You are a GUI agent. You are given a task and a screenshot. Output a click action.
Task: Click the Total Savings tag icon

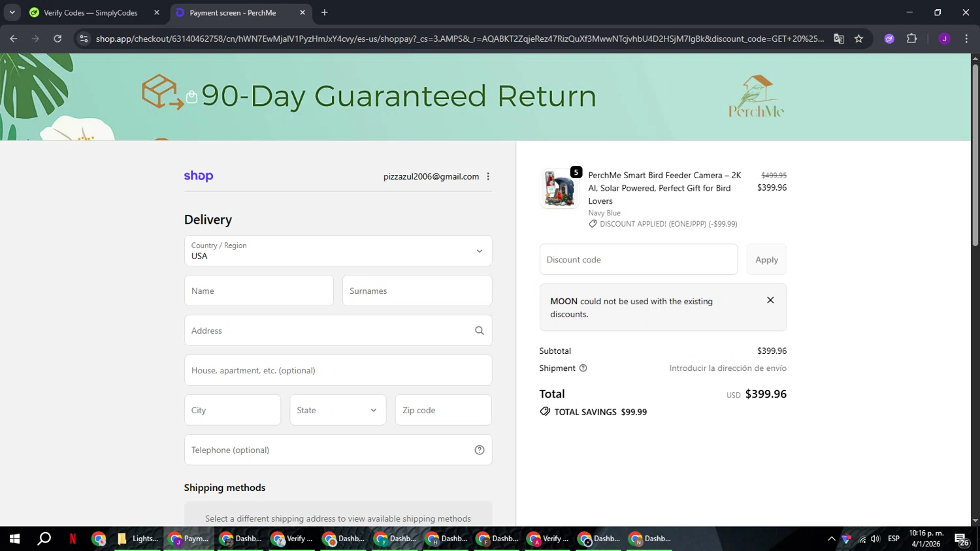click(545, 412)
